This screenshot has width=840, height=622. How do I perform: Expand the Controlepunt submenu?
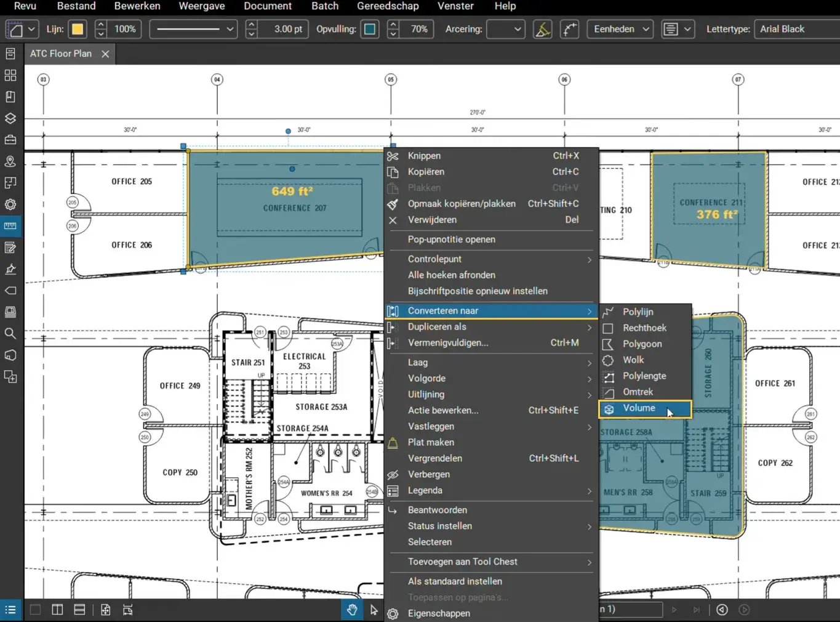click(491, 259)
